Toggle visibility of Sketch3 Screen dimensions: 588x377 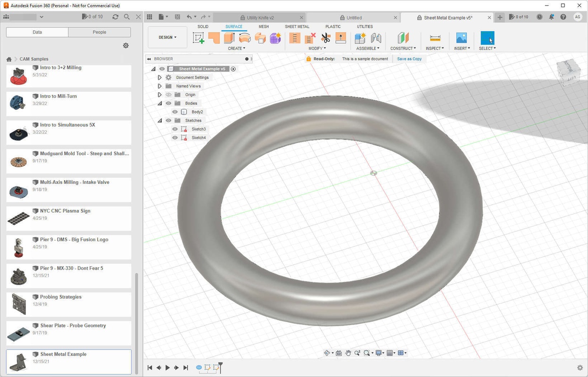(175, 129)
